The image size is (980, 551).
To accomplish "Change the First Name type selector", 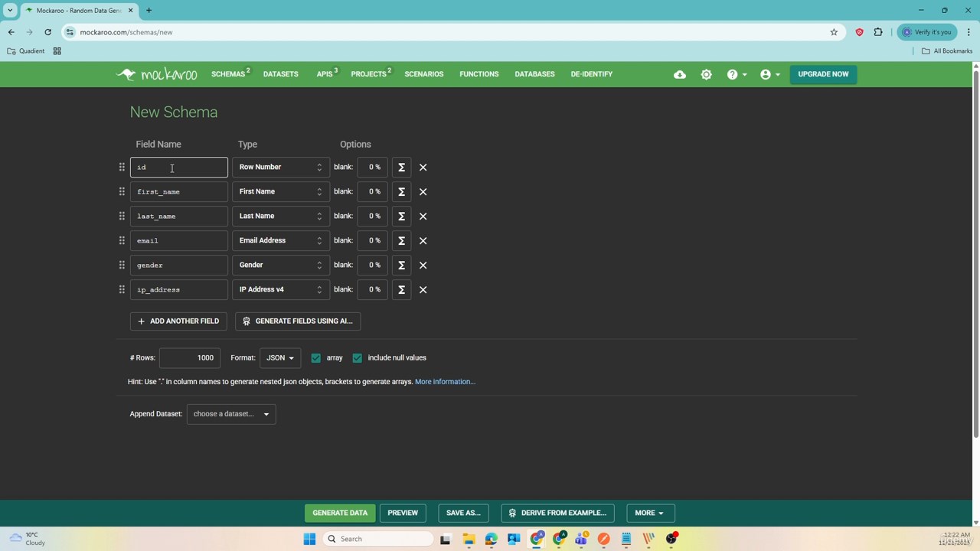I will click(x=281, y=191).
